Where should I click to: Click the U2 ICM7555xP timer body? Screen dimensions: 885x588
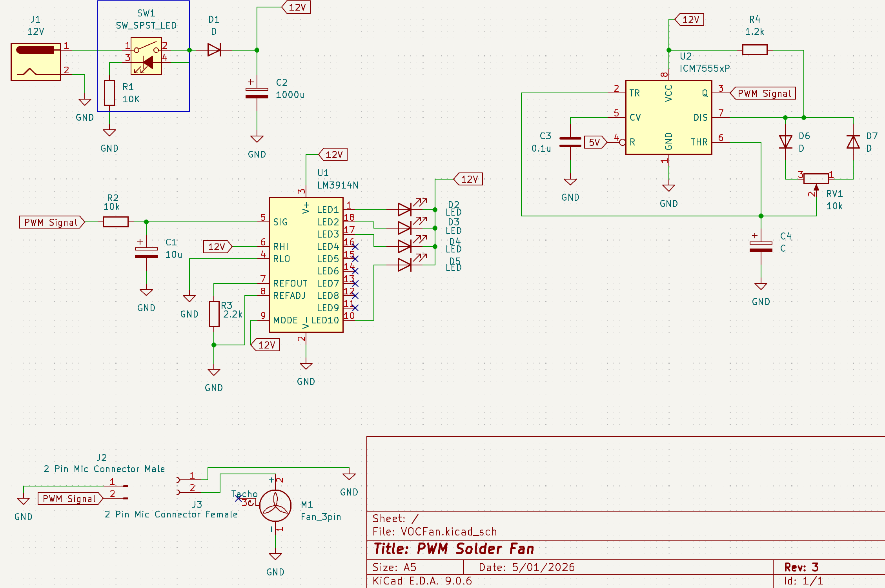pyautogui.click(x=668, y=118)
